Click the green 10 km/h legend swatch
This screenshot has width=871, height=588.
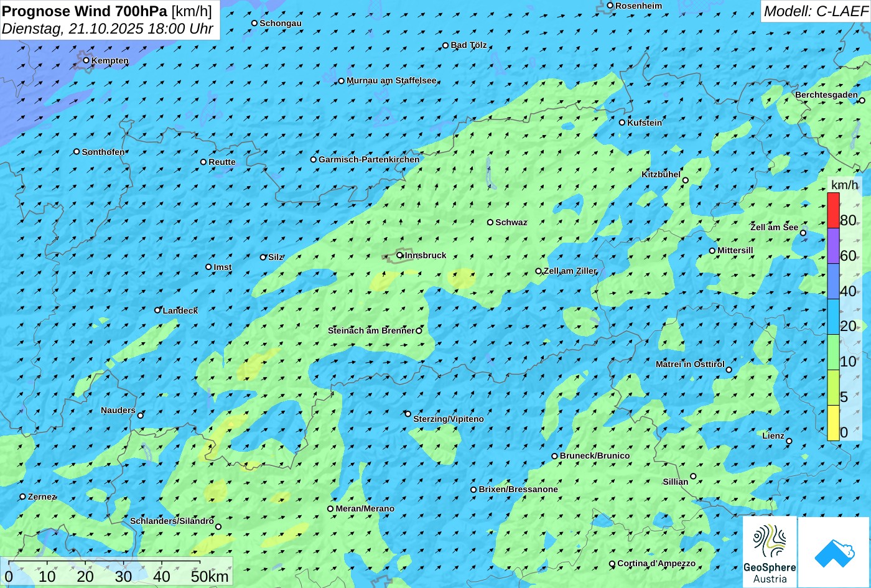pos(833,352)
